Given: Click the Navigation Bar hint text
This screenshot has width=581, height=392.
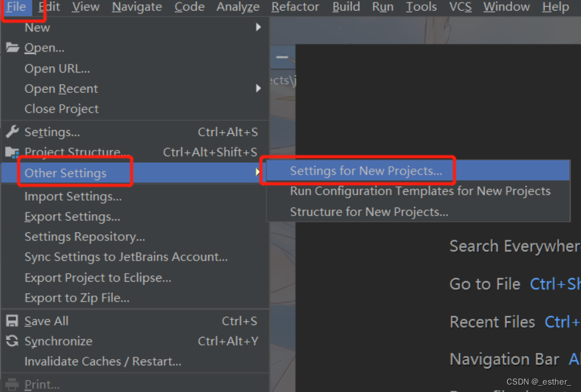Looking at the screenshot, I should tap(504, 359).
